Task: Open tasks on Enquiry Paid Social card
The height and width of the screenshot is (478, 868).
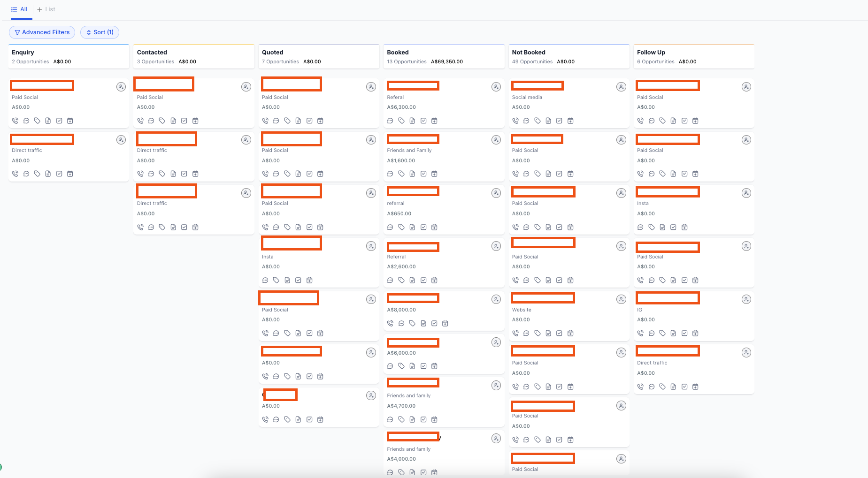Action: click(59, 121)
